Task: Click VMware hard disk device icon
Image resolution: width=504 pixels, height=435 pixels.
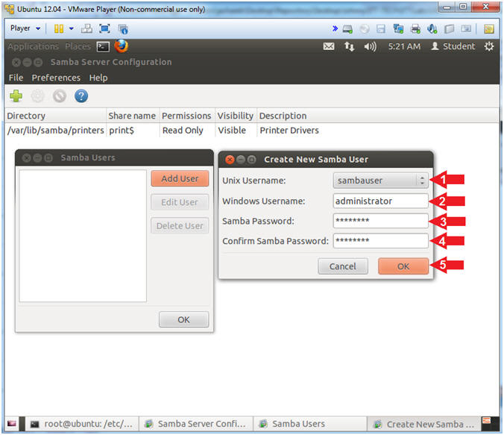Action: click(347, 29)
